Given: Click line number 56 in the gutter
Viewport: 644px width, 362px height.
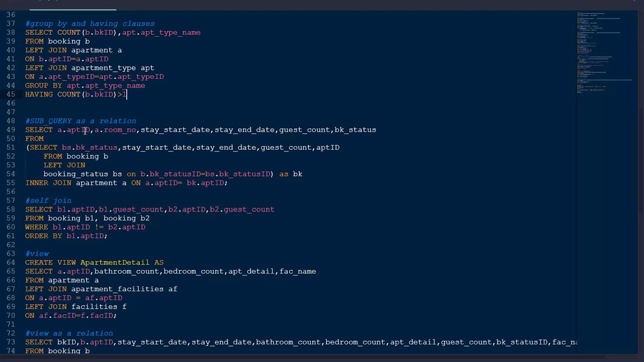Looking at the screenshot, I should 11,192.
